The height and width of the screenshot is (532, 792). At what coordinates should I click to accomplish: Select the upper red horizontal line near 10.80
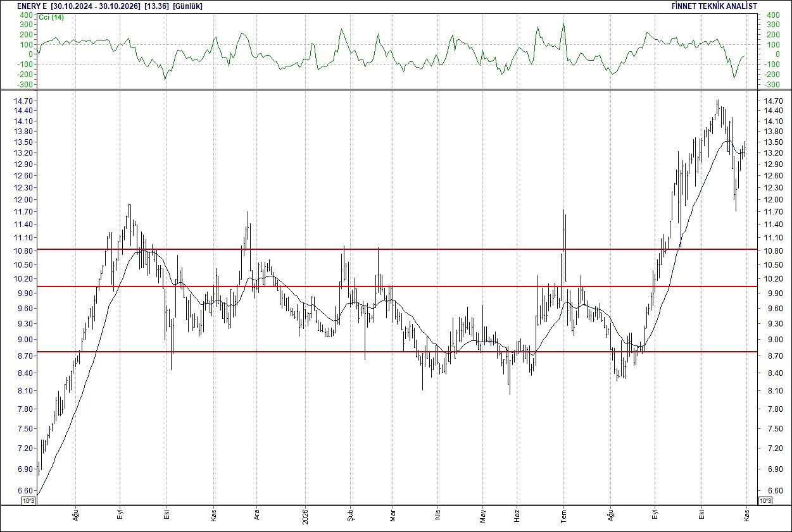point(397,249)
